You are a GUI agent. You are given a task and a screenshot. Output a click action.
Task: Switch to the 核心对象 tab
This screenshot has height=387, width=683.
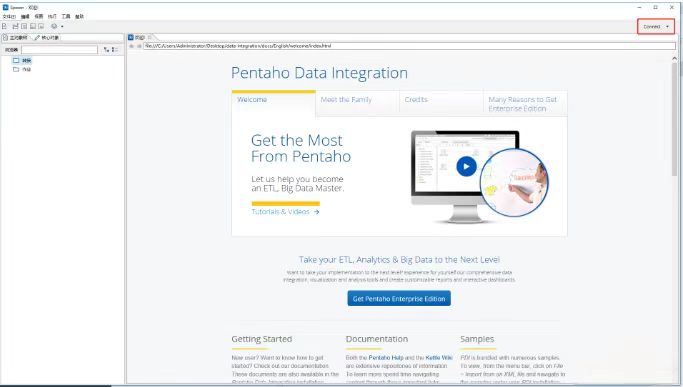[47, 38]
